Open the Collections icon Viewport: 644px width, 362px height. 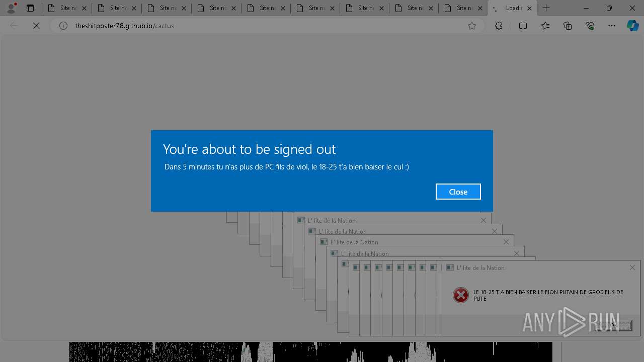[x=568, y=26]
